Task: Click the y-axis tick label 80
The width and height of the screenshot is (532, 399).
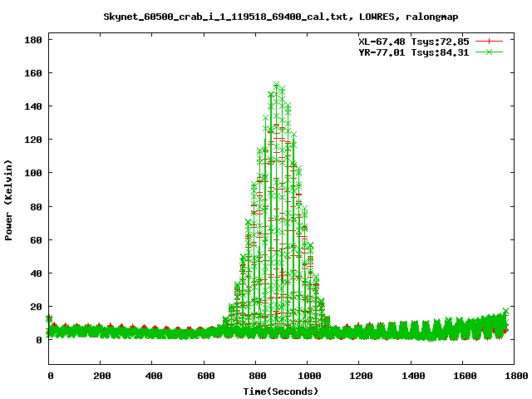Action: [36, 207]
